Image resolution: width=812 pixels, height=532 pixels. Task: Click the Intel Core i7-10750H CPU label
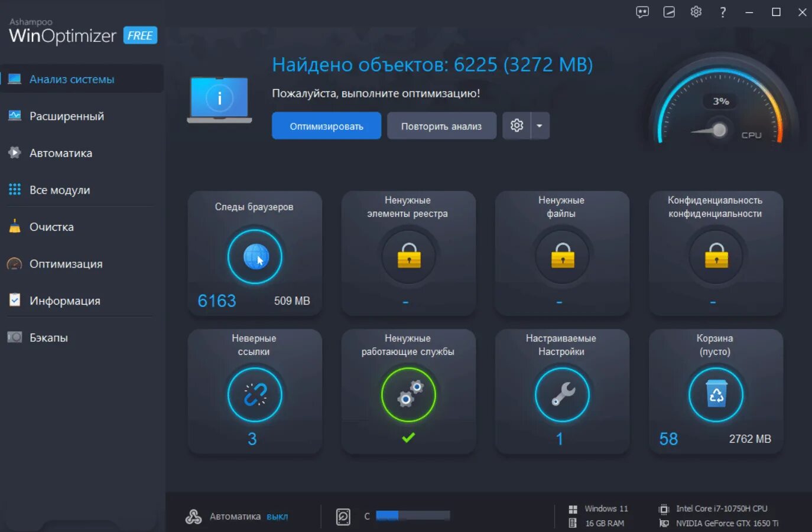[x=722, y=508]
